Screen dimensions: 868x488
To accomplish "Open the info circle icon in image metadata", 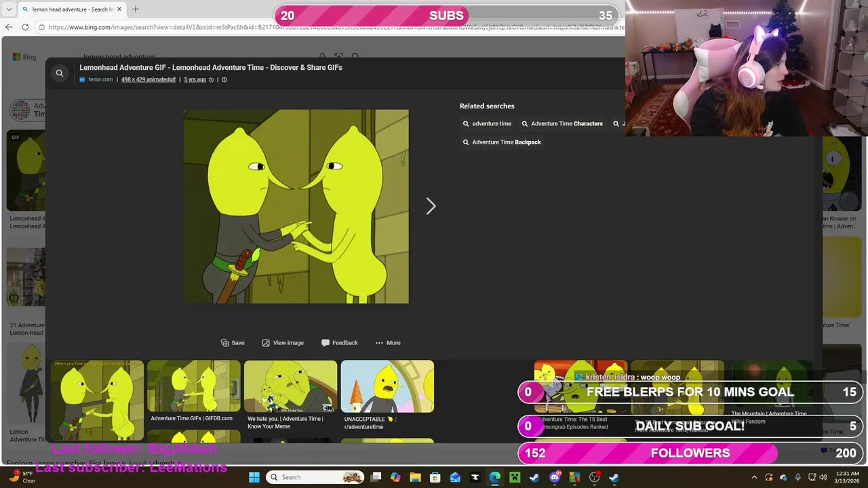I will point(224,79).
